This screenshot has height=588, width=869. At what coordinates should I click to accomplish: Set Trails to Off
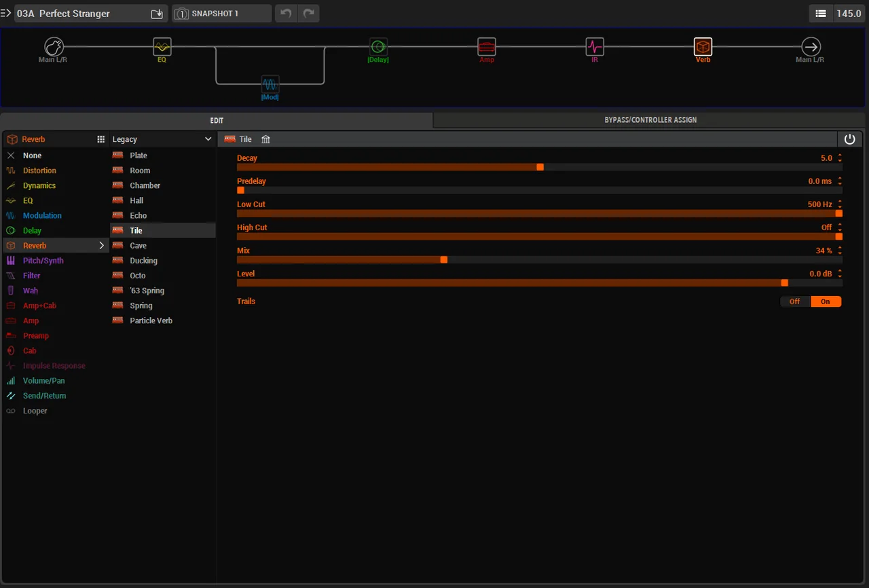[795, 301]
